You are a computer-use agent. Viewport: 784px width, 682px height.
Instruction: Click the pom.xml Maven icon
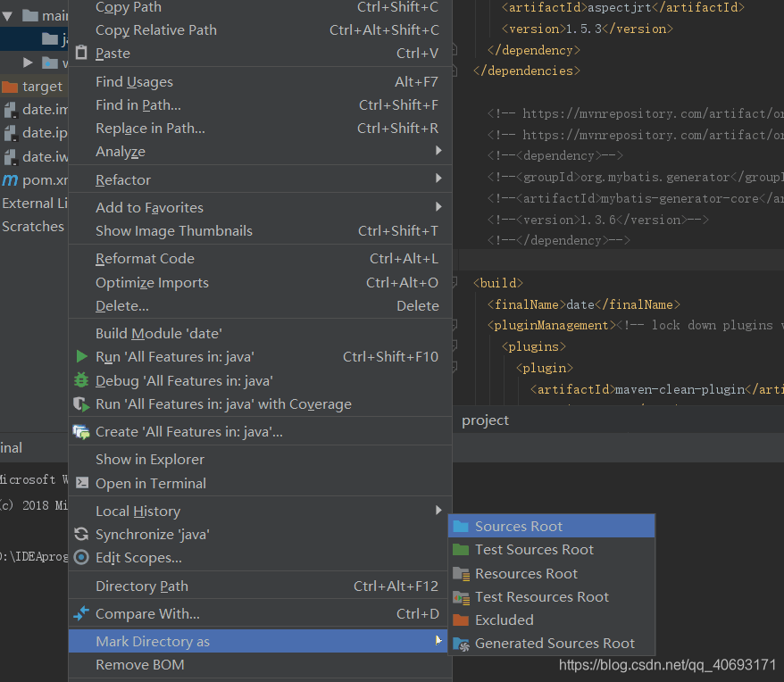(x=10, y=180)
